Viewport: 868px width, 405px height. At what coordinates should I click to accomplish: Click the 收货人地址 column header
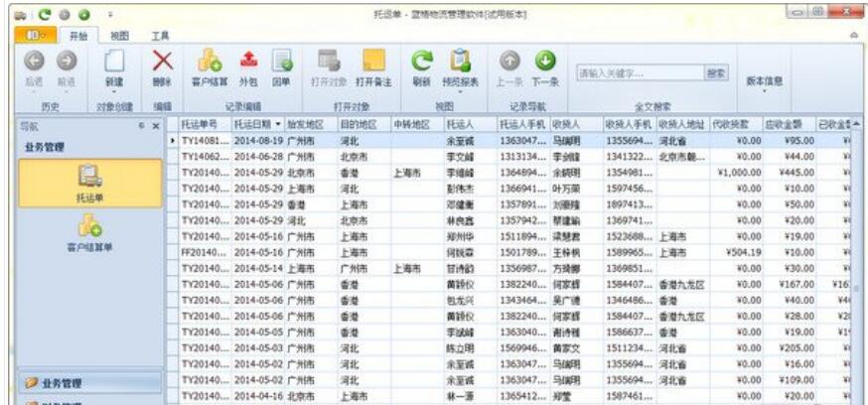(x=682, y=124)
